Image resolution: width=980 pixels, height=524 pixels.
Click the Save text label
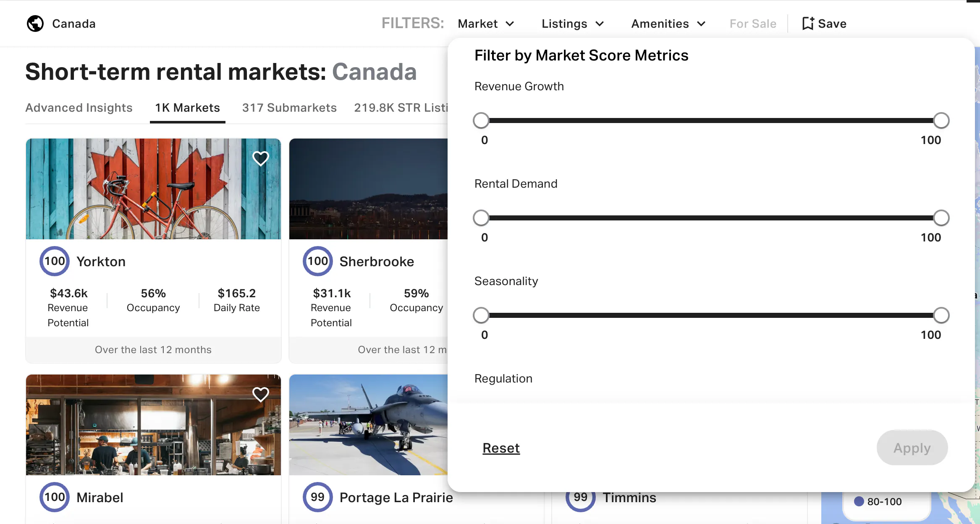click(x=832, y=24)
